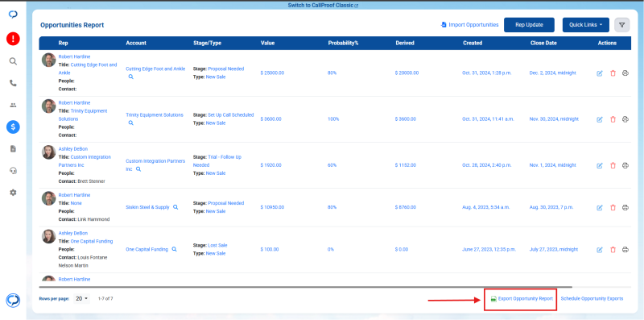Open the Trinity Equipment Solutions account link

pos(155,115)
